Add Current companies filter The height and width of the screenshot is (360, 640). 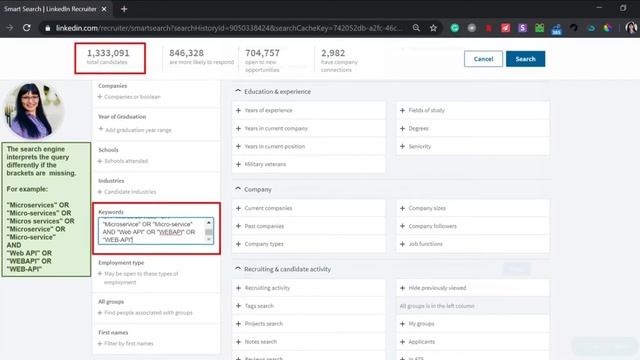(309, 208)
